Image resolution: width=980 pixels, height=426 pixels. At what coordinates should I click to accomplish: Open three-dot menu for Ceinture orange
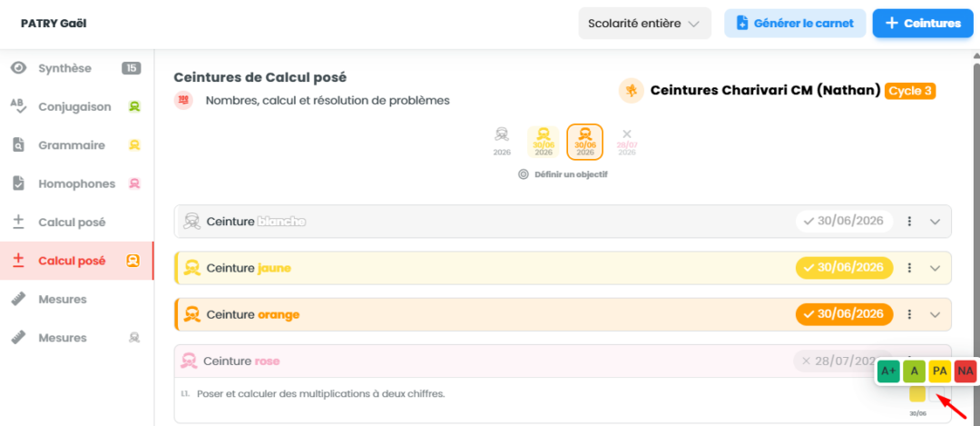tap(910, 314)
